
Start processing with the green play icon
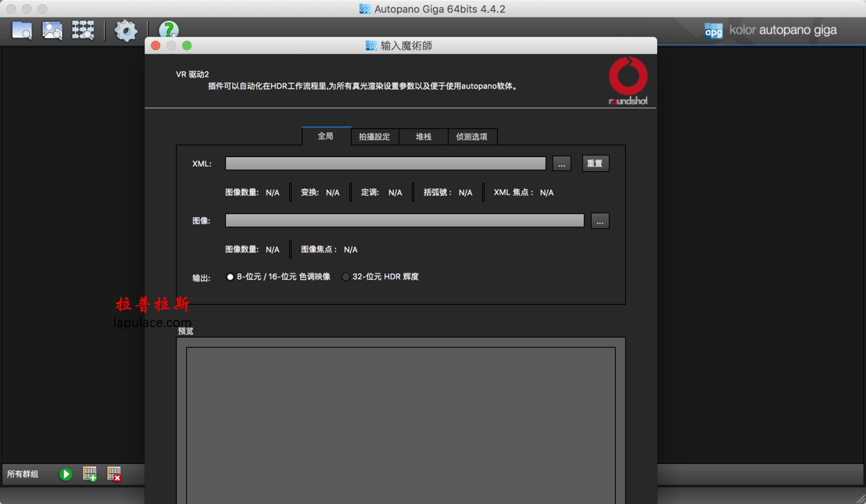pos(66,474)
